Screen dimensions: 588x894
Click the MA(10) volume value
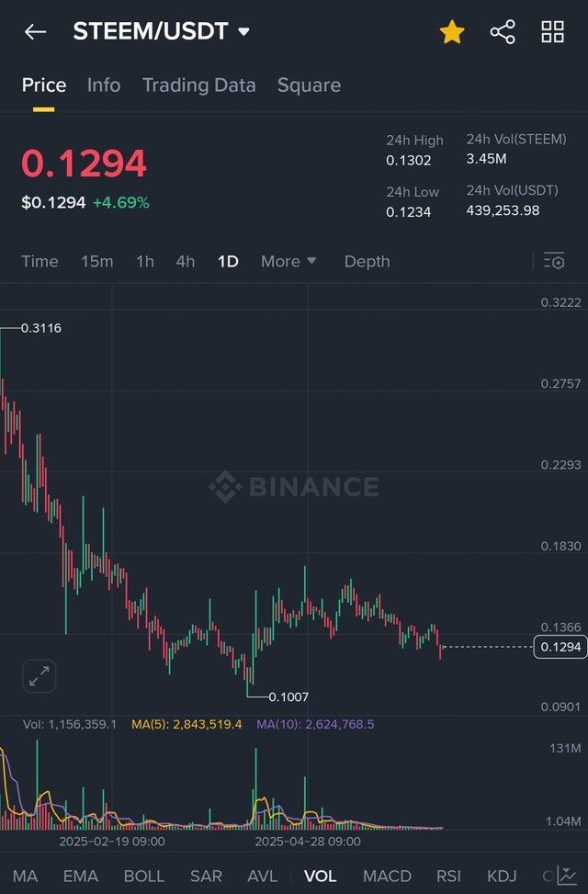coord(315,725)
